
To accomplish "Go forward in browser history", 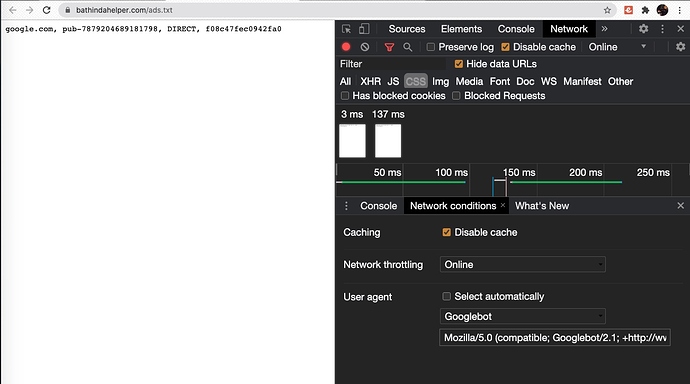I will (x=29, y=10).
